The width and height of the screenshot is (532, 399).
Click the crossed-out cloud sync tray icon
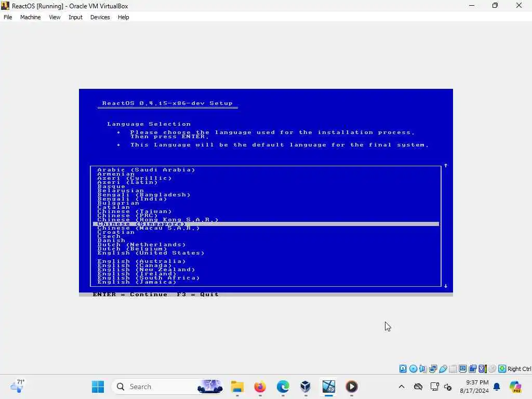point(418,387)
